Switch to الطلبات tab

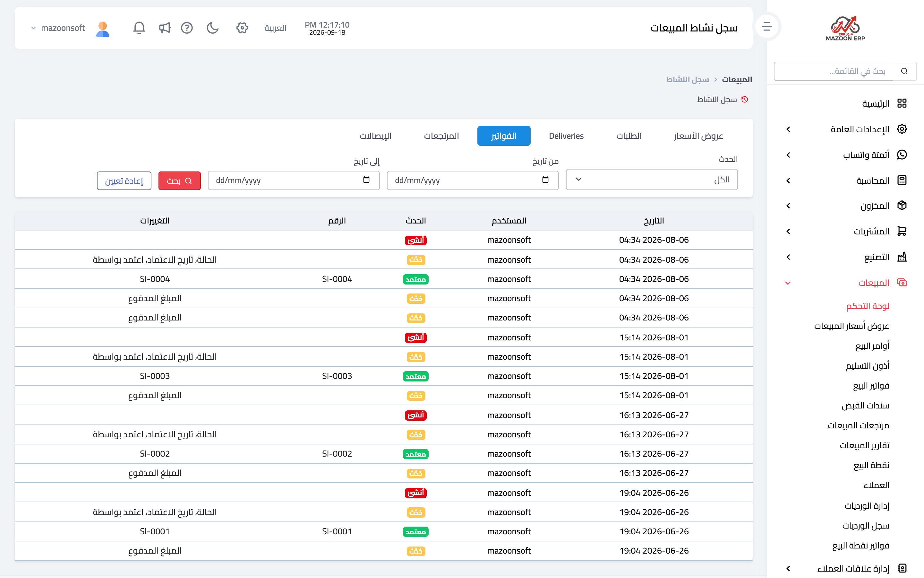pos(629,136)
